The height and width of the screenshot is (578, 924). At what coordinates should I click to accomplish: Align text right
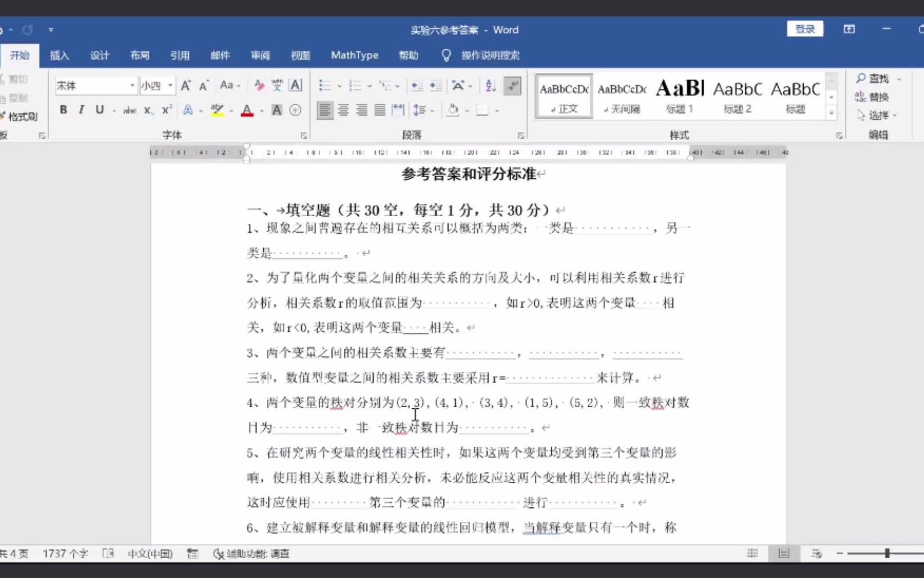click(362, 110)
